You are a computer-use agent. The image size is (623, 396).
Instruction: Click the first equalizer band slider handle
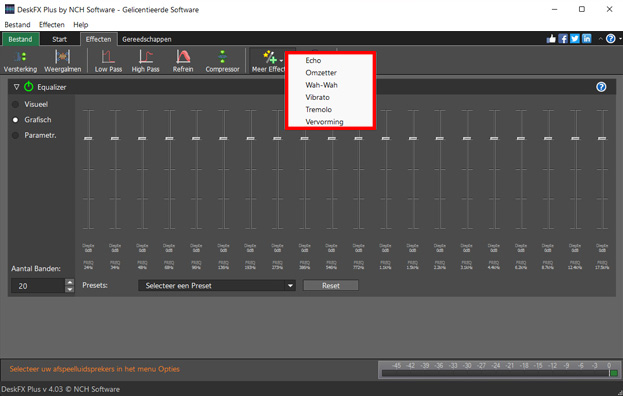[88, 138]
